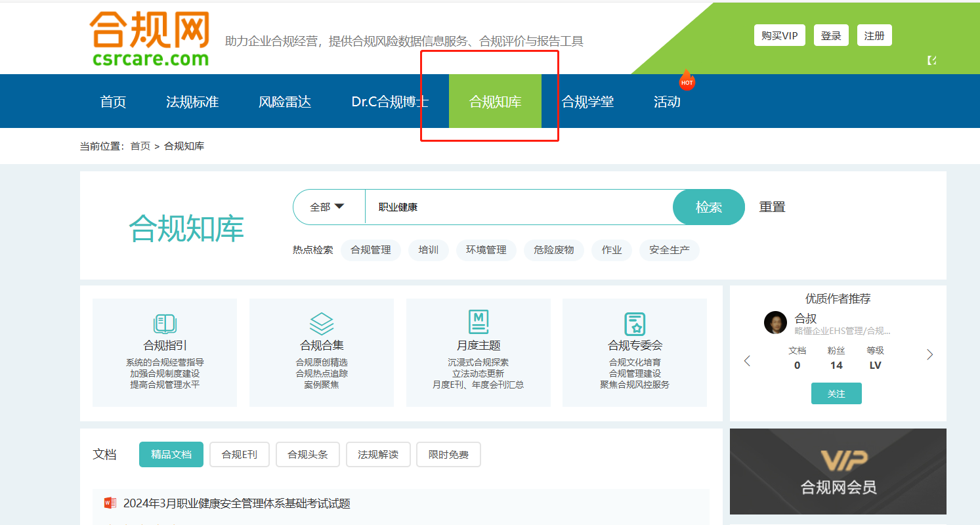980x525 pixels.
Task: Click the 登录 button
Action: pyautogui.click(x=831, y=35)
